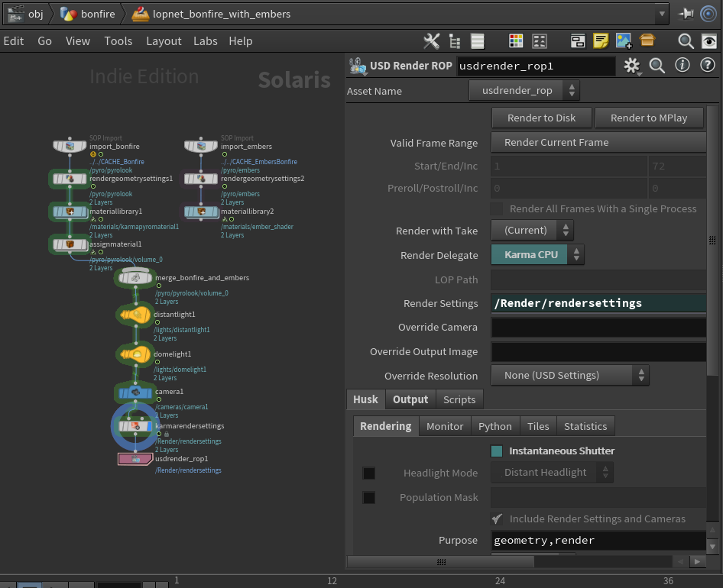Add background image icon
This screenshot has width=723, height=588.
point(624,41)
